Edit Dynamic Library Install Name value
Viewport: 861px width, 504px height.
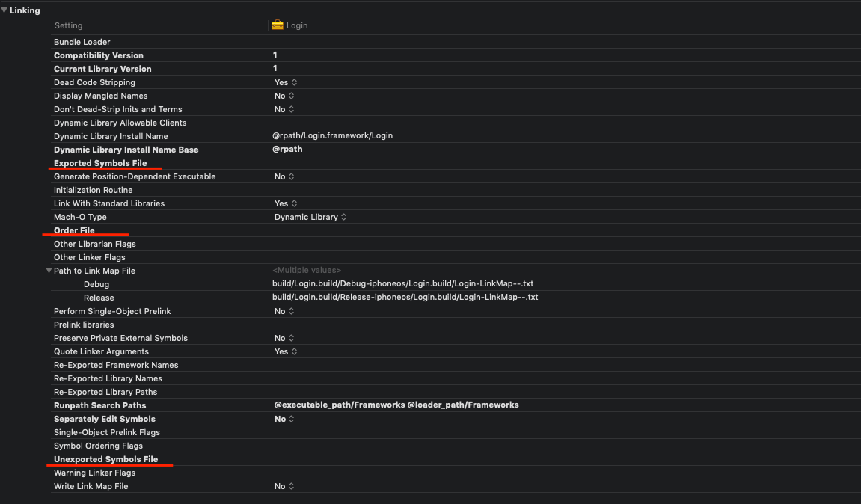point(333,136)
